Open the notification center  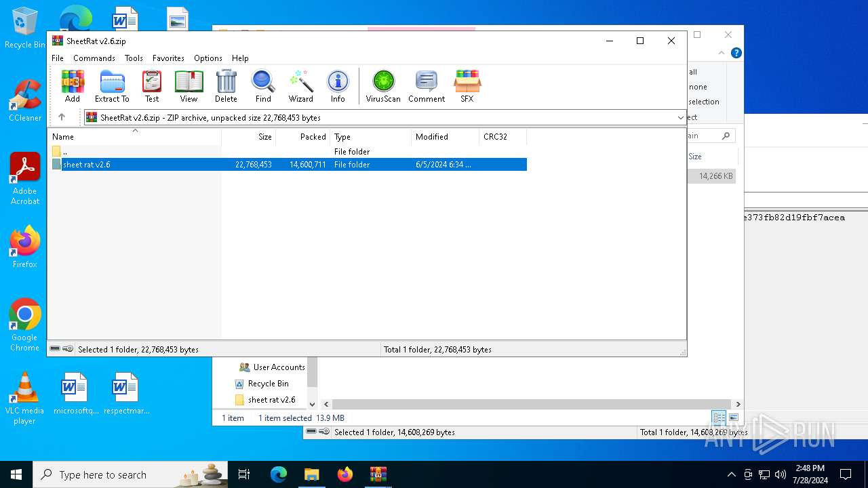pyautogui.click(x=846, y=474)
